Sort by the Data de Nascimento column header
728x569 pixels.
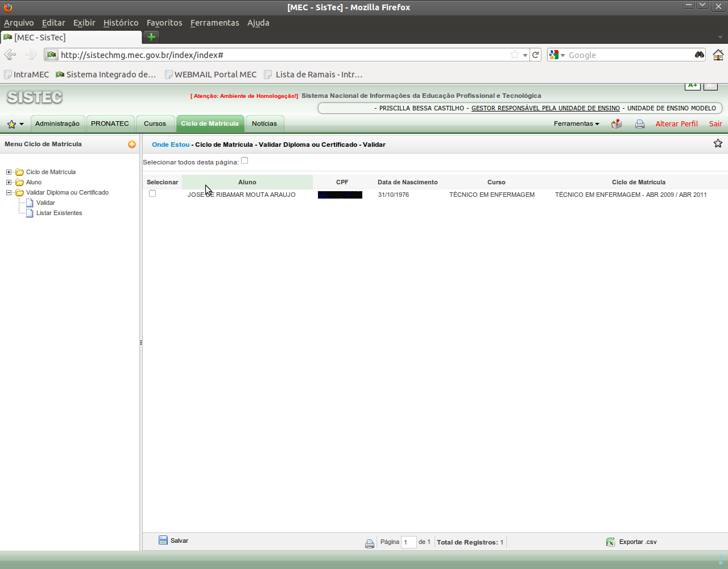click(408, 182)
